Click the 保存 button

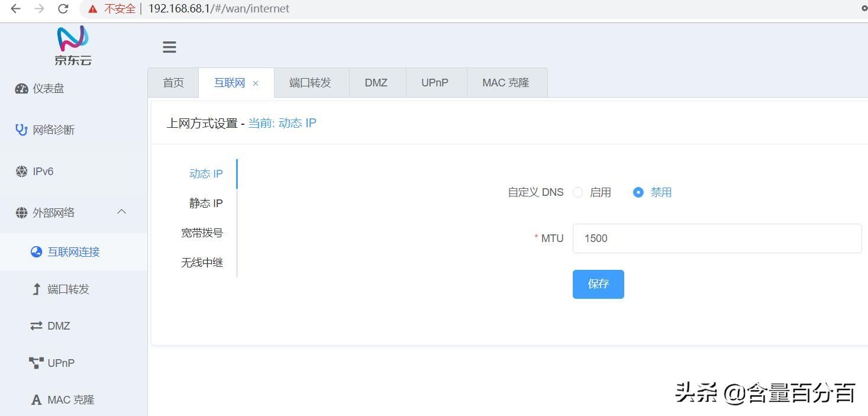pos(598,284)
